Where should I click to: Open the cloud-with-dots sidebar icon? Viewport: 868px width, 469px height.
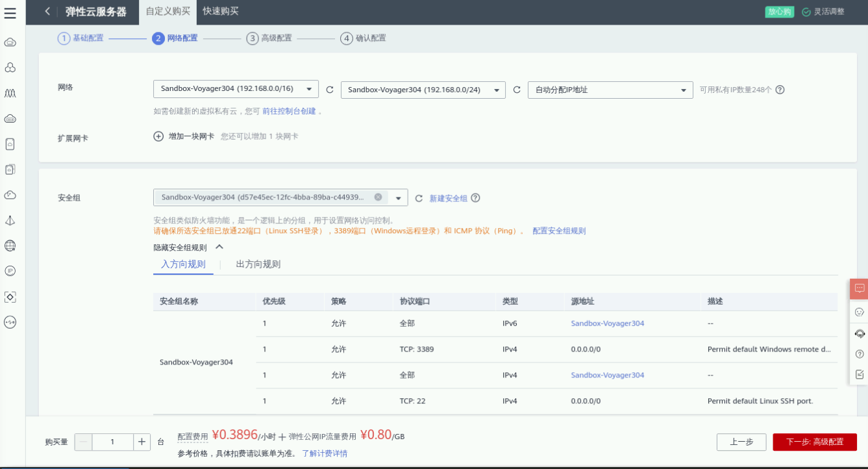[10, 119]
